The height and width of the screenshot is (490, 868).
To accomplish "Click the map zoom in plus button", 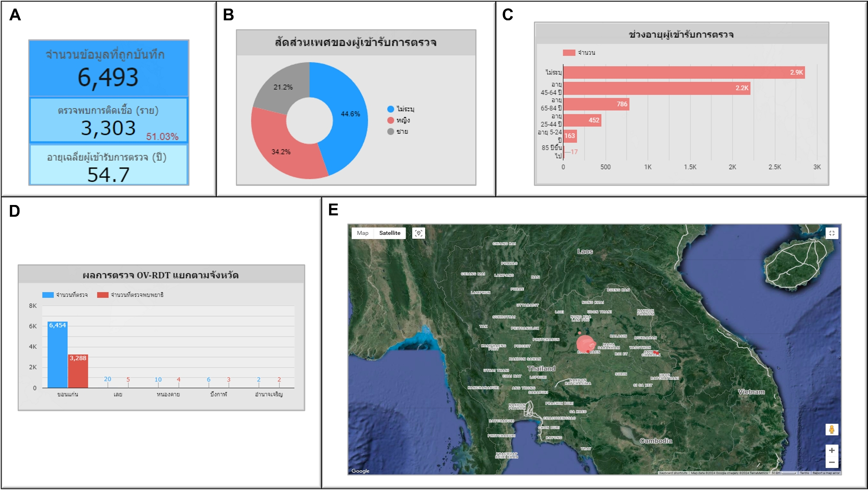I will pos(831,450).
